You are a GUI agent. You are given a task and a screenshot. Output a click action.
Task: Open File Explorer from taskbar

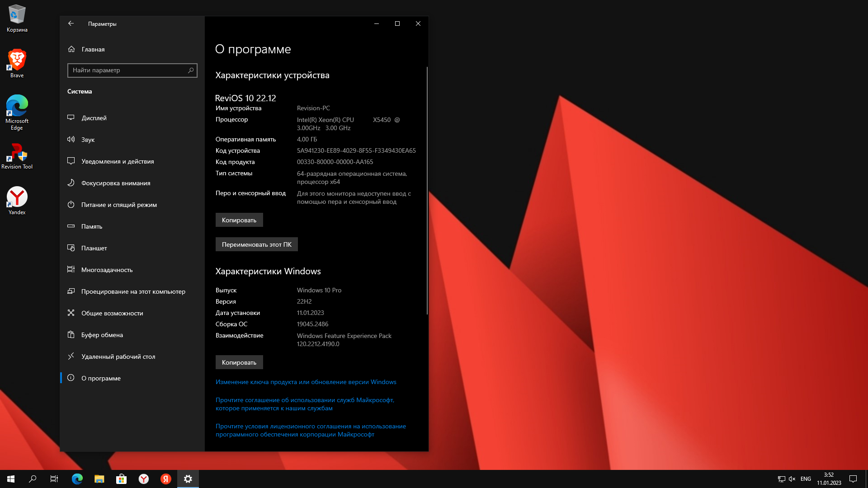[x=99, y=479]
